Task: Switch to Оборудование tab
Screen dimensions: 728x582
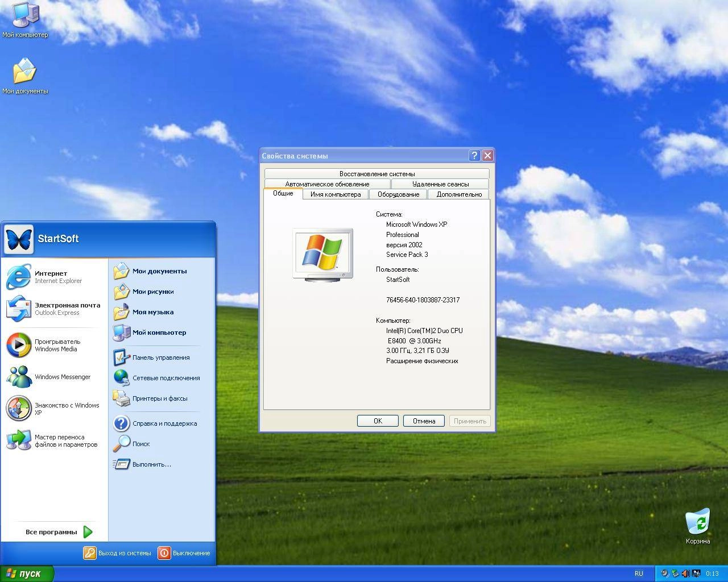Action: coord(398,194)
